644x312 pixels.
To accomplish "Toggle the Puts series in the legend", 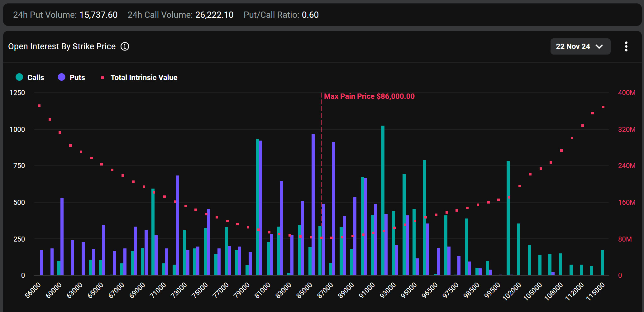I will click(x=71, y=77).
